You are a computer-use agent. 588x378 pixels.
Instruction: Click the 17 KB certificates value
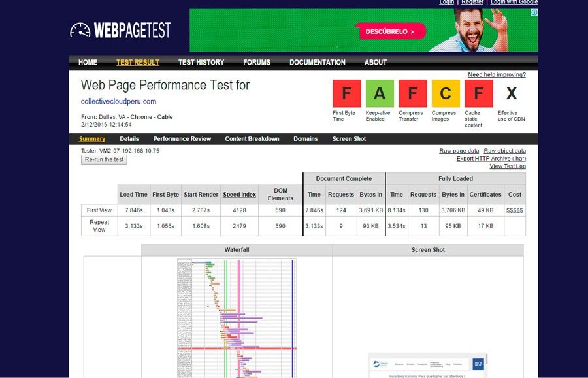[x=485, y=226]
